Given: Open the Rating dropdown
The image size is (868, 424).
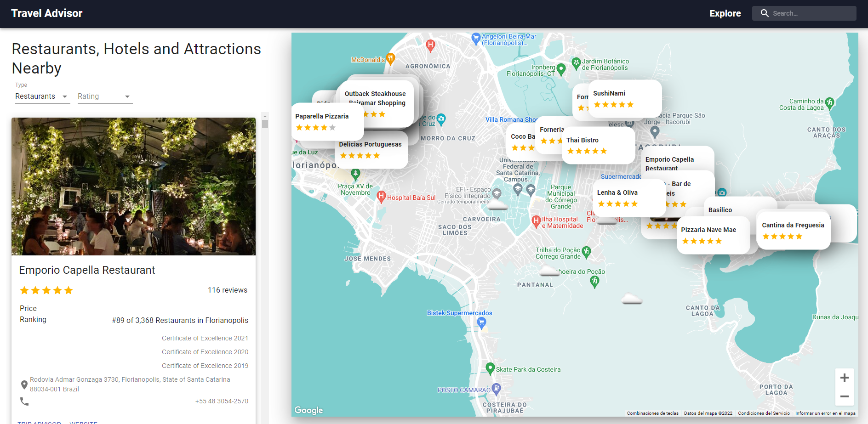Looking at the screenshot, I should pos(105,96).
